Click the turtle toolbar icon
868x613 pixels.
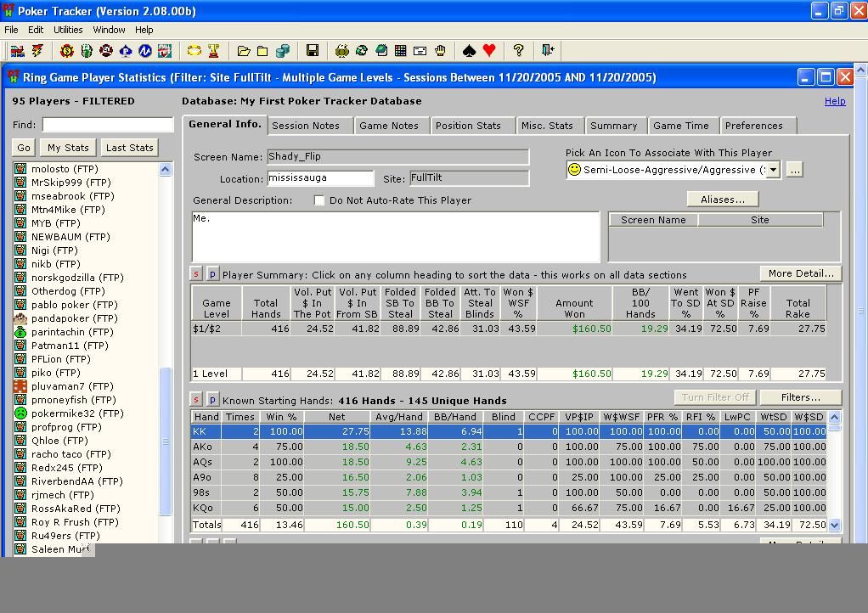point(342,51)
